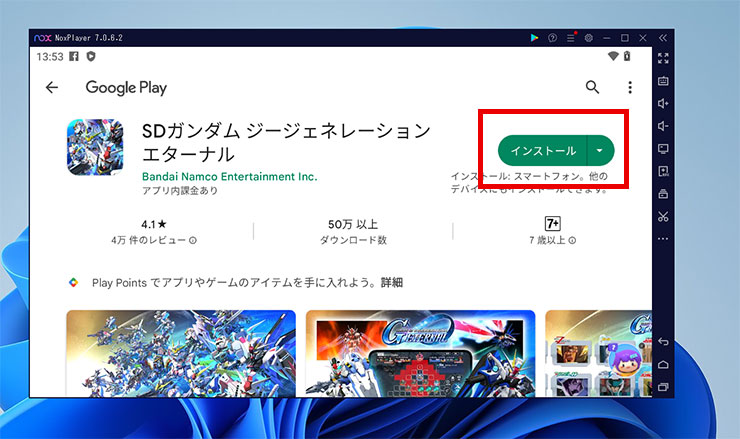The image size is (740, 439).
Task: Expand the install options dropdown arrow
Action: pos(600,151)
